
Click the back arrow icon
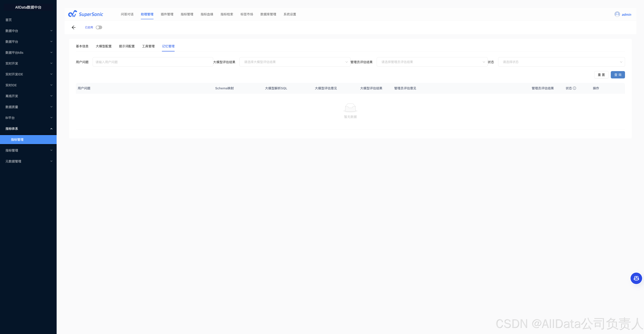pos(73,28)
